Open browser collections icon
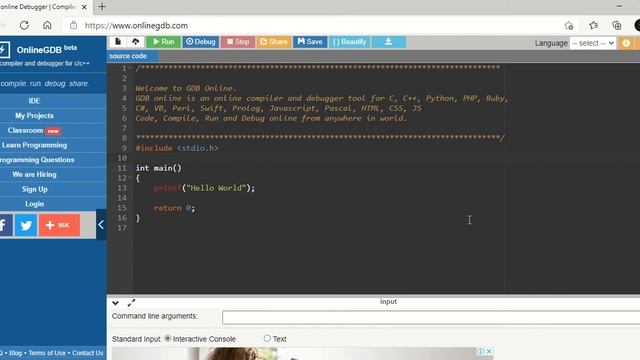 617,25
